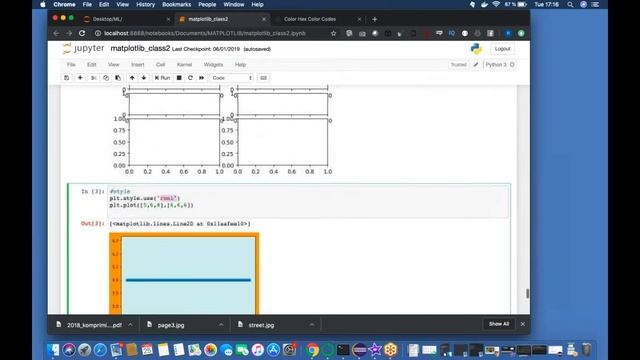
Task: Restart the kernel circular arrow icon
Action: pos(190,78)
